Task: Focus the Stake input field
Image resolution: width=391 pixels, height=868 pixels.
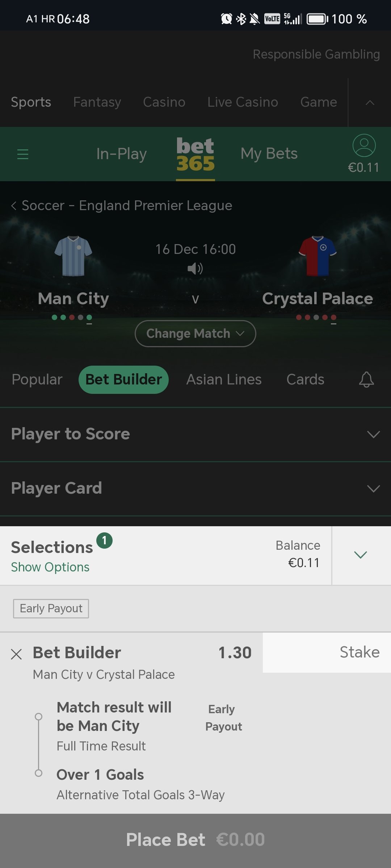Action: [x=327, y=652]
